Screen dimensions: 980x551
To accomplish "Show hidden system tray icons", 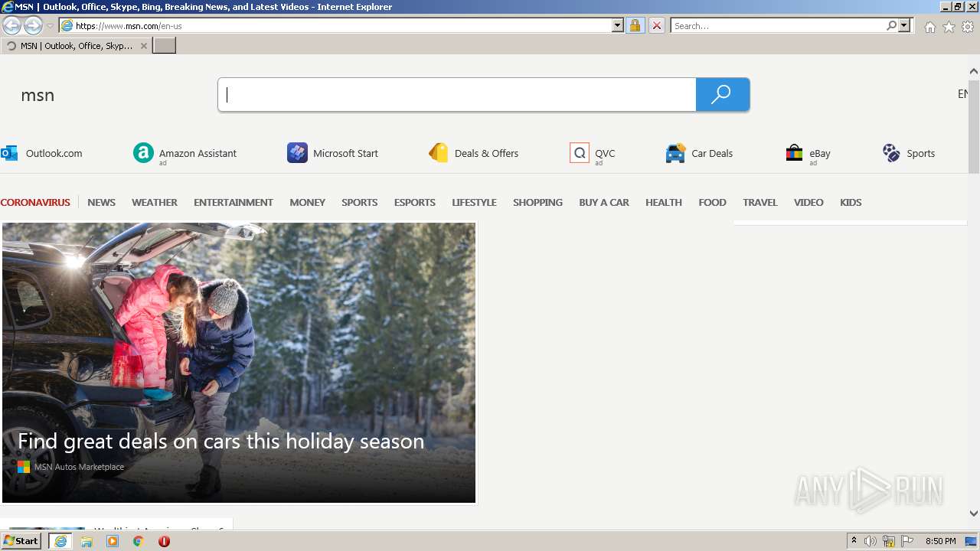I will coord(854,541).
